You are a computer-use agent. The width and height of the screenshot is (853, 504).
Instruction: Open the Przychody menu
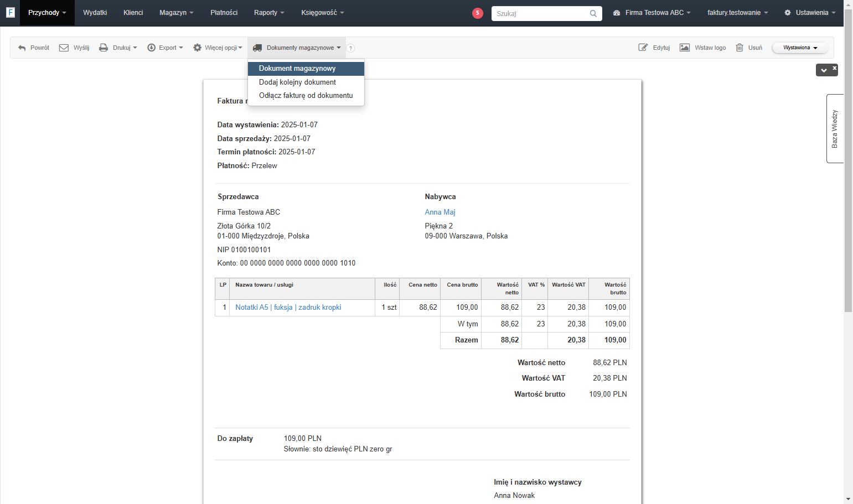click(47, 13)
